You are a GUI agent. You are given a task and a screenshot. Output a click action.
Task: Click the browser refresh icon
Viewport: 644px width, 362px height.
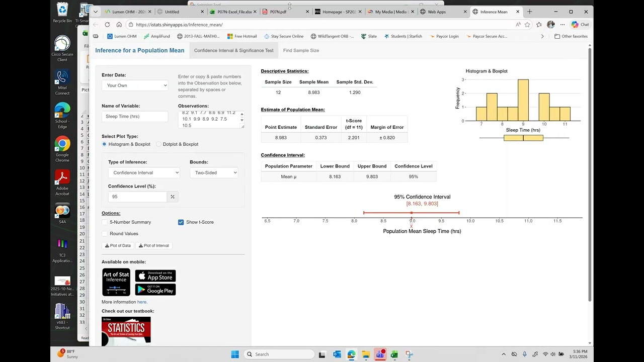coord(107,24)
